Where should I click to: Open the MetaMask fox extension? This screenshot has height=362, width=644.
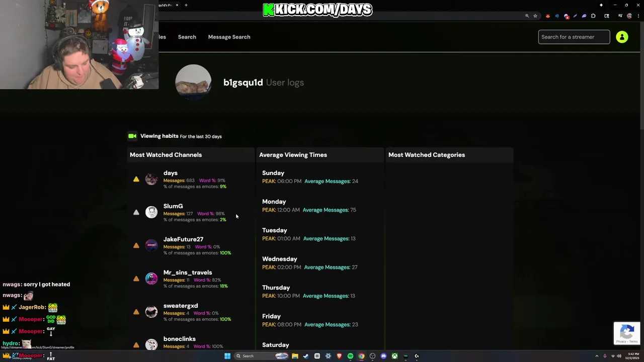click(548, 16)
